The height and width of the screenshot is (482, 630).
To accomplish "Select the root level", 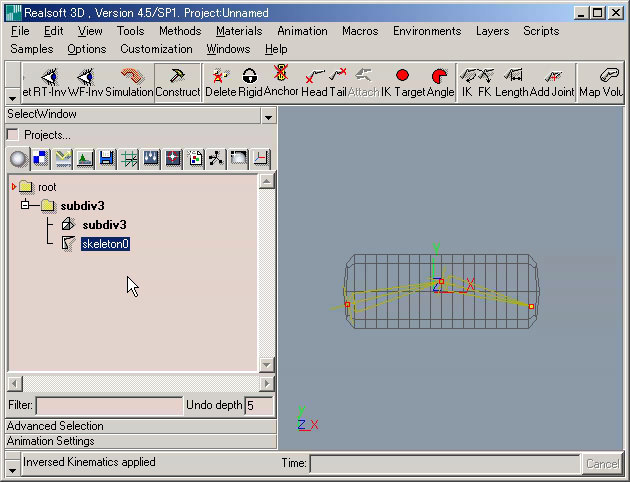I will [47, 187].
